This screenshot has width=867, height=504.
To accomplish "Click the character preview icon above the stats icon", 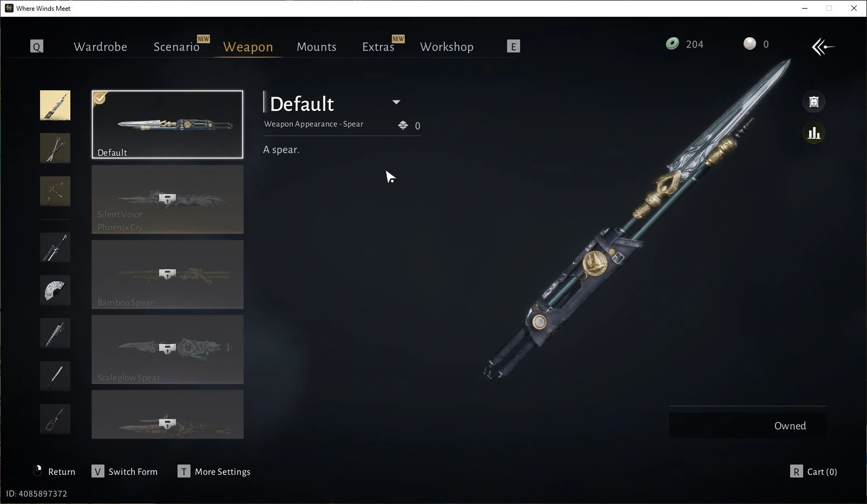I will [x=813, y=102].
